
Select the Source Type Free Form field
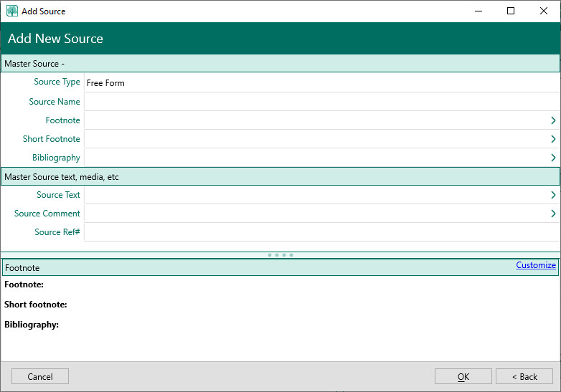pos(316,83)
